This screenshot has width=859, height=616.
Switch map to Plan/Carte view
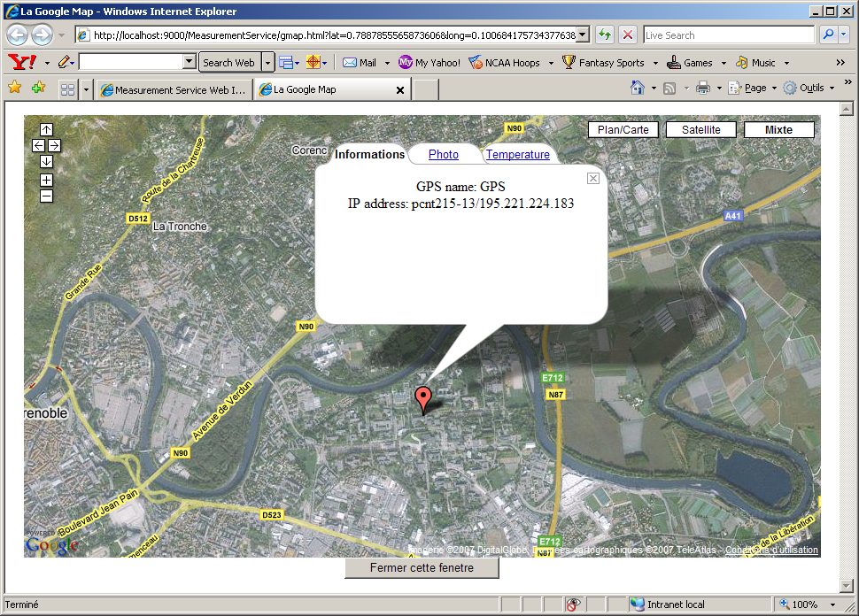[623, 130]
